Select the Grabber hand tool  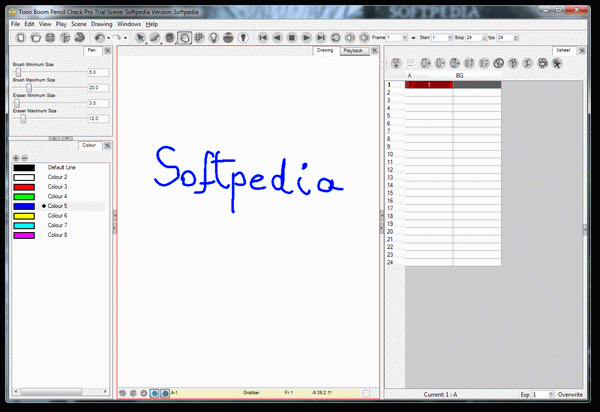coord(184,37)
